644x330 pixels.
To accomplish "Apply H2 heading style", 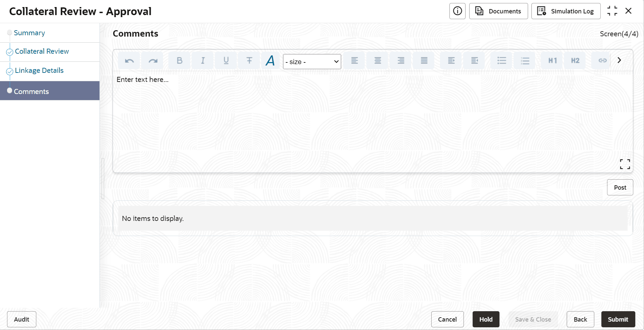I will 575,61.
